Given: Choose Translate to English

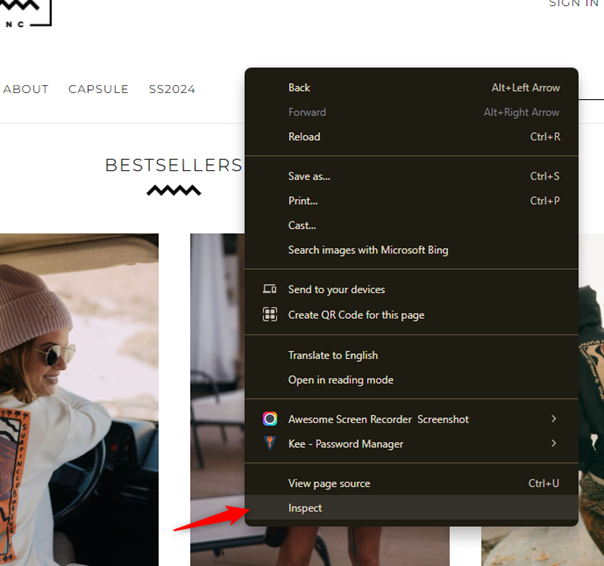Looking at the screenshot, I should 333,355.
